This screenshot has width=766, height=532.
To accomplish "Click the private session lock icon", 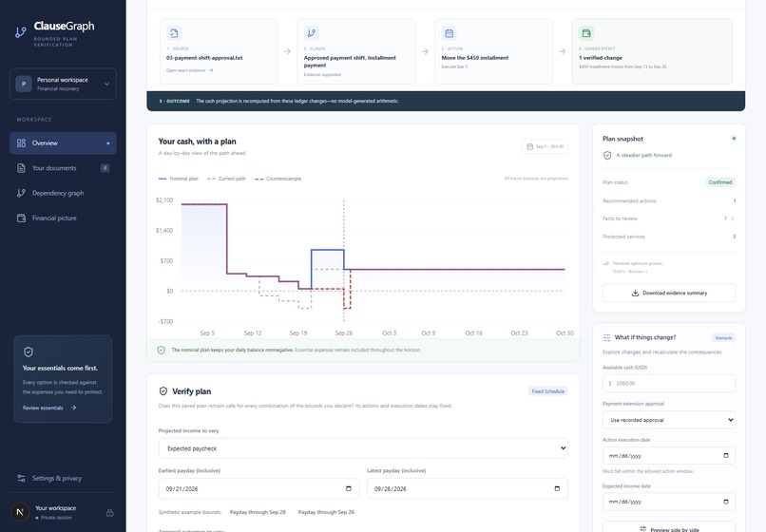I will (x=109, y=512).
